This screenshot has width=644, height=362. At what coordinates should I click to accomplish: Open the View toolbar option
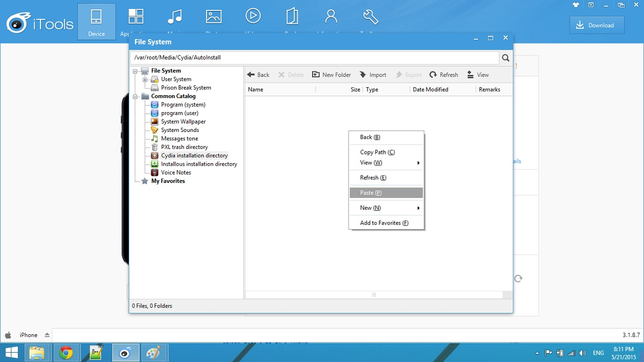(x=478, y=75)
